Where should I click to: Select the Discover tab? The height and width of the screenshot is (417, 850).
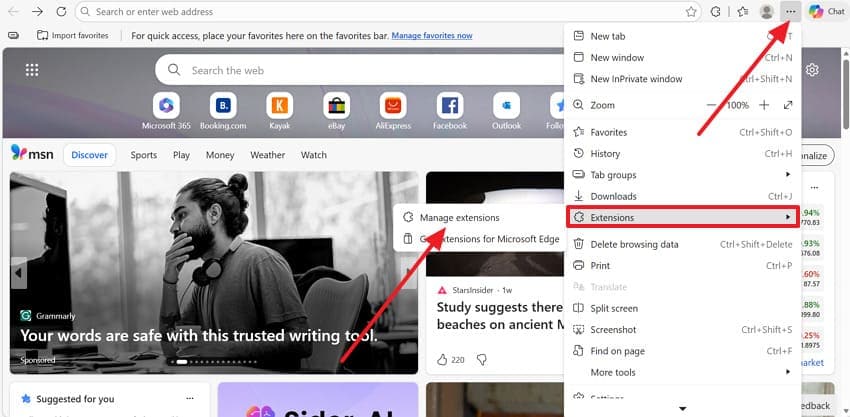point(89,155)
